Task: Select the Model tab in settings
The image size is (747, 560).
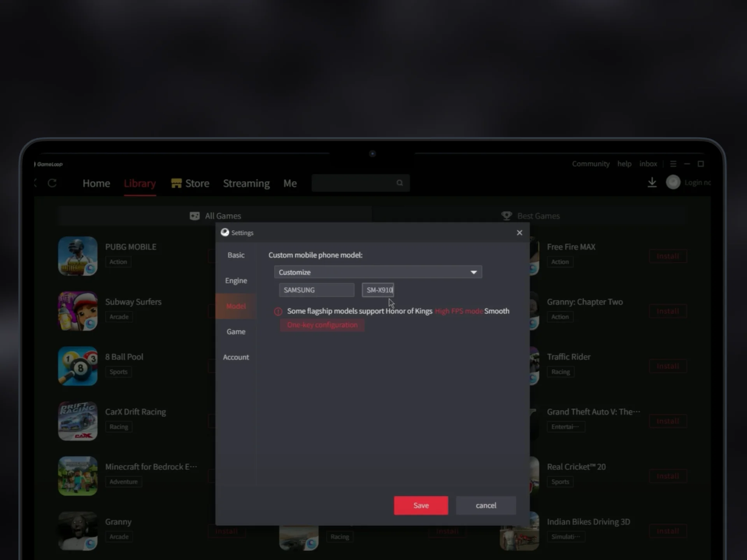Action: pos(237,306)
